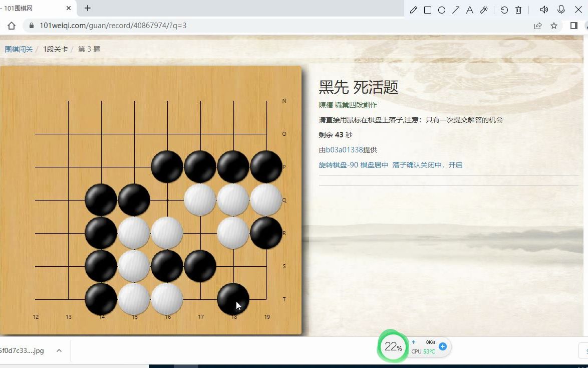Click the white stone at T16
Viewport: 588px width, 368px height.
coord(167,299)
